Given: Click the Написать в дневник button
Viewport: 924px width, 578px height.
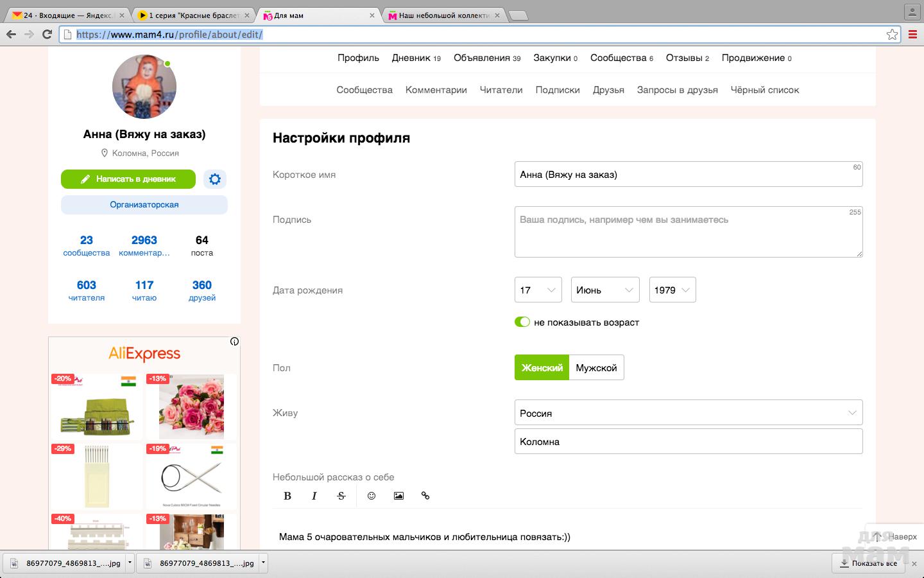Looking at the screenshot, I should pos(128,179).
